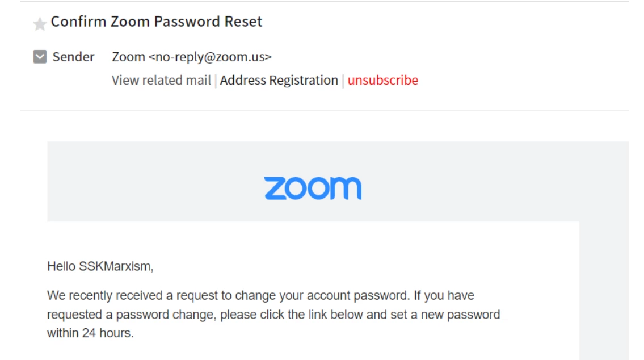Click the no-reply@zoom.us email address
The width and height of the screenshot is (644, 360).
click(x=210, y=57)
